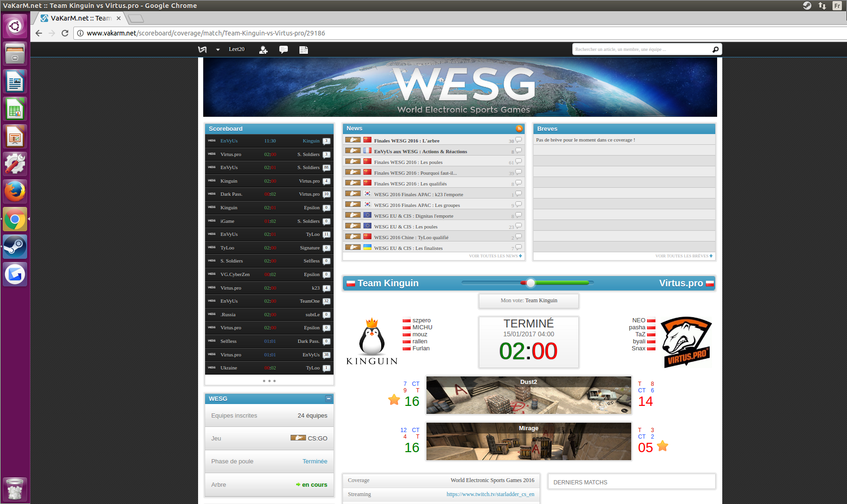This screenshot has height=504, width=847.
Task: Click the Virtus.pro header title
Action: 681,283
